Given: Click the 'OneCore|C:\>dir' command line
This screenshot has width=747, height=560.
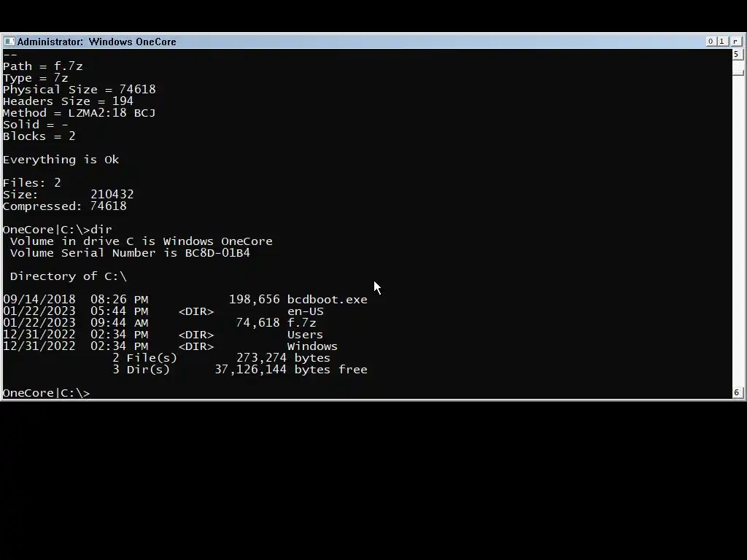Looking at the screenshot, I should point(57,230).
